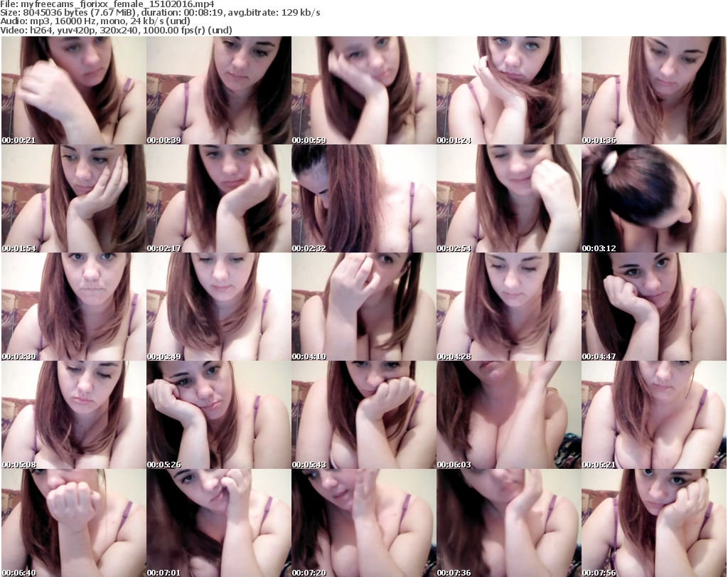Select the frame marked 00:00:39
This screenshot has width=728, height=577.
point(218,90)
